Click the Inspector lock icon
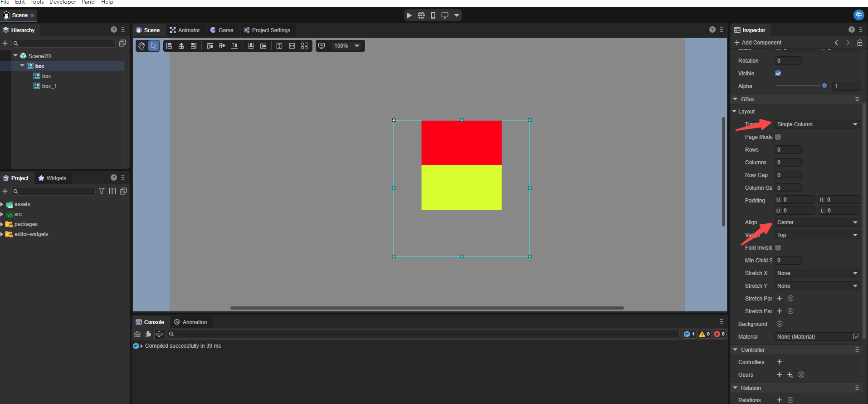The width and height of the screenshot is (868, 404). 859,43
